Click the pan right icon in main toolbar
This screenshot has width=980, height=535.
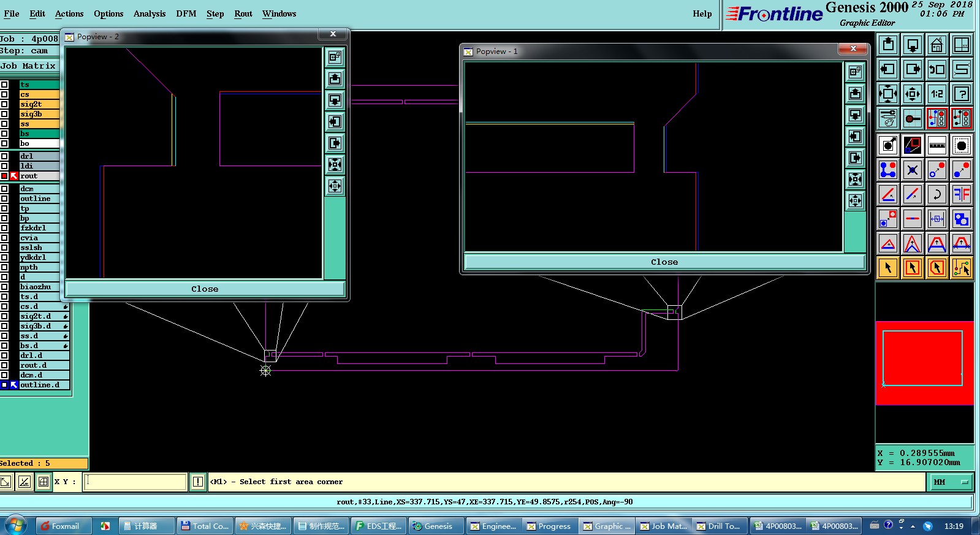pyautogui.click(x=913, y=69)
